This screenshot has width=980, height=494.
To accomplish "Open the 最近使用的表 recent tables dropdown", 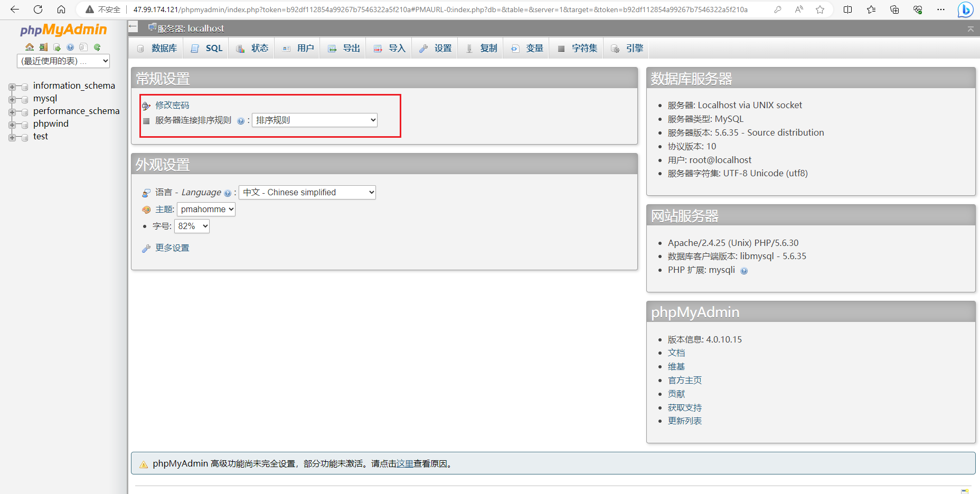I will click(63, 61).
